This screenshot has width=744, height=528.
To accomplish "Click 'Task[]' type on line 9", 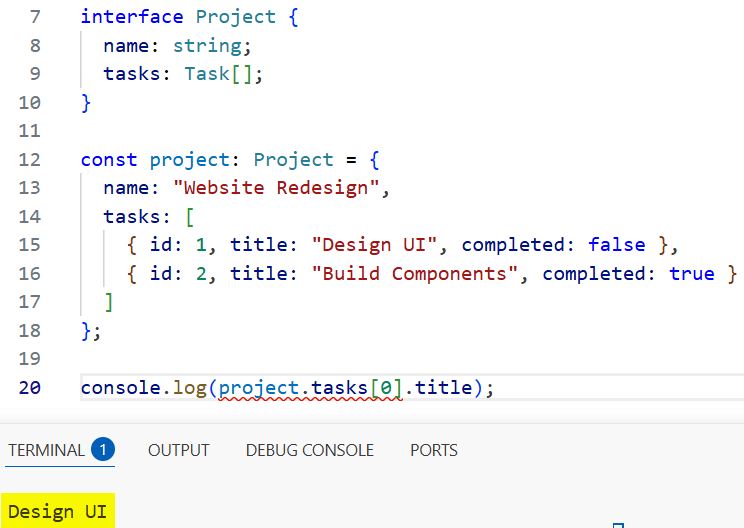I will point(218,74).
